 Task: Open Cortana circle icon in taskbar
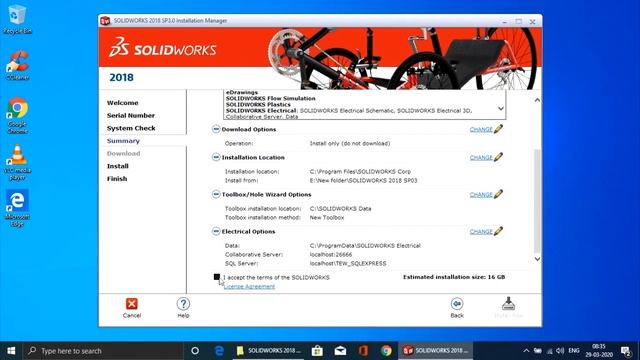pyautogui.click(x=195, y=351)
